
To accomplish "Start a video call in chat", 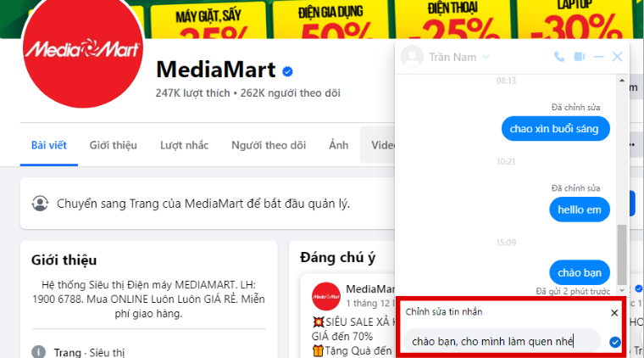I will point(579,57).
